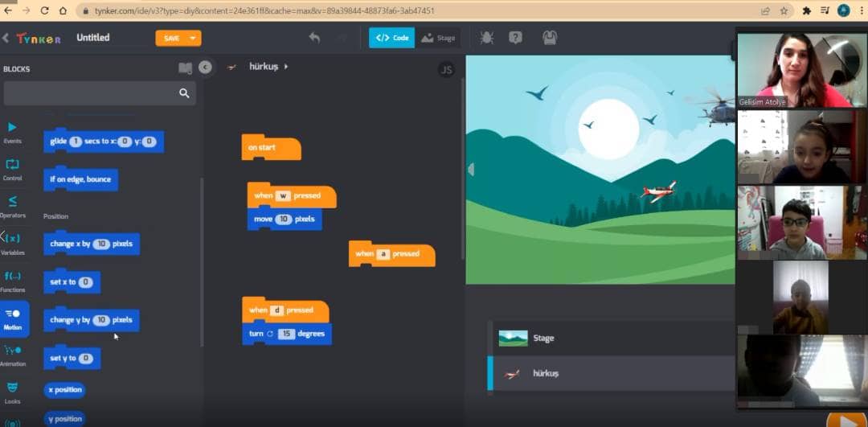Click the bug debugger icon

(486, 38)
